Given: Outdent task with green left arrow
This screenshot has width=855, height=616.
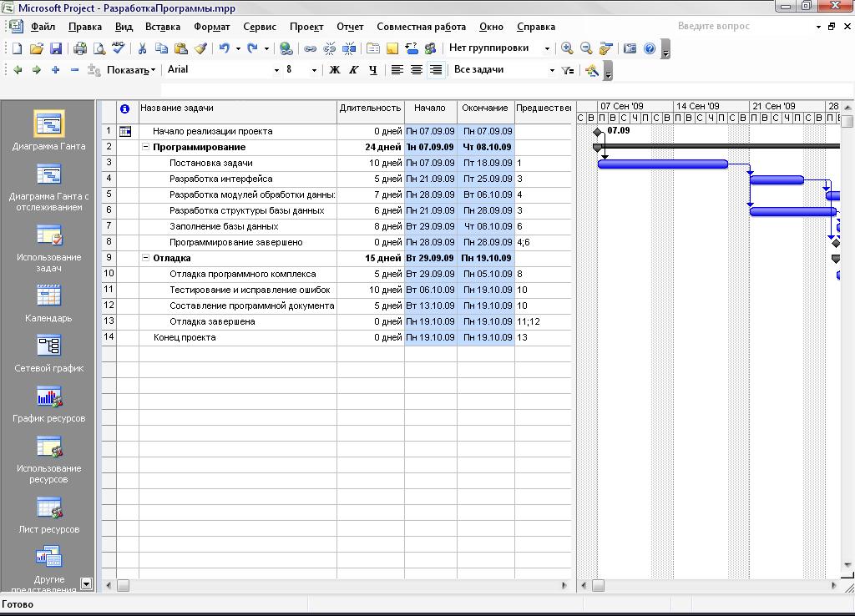Looking at the screenshot, I should point(18,70).
